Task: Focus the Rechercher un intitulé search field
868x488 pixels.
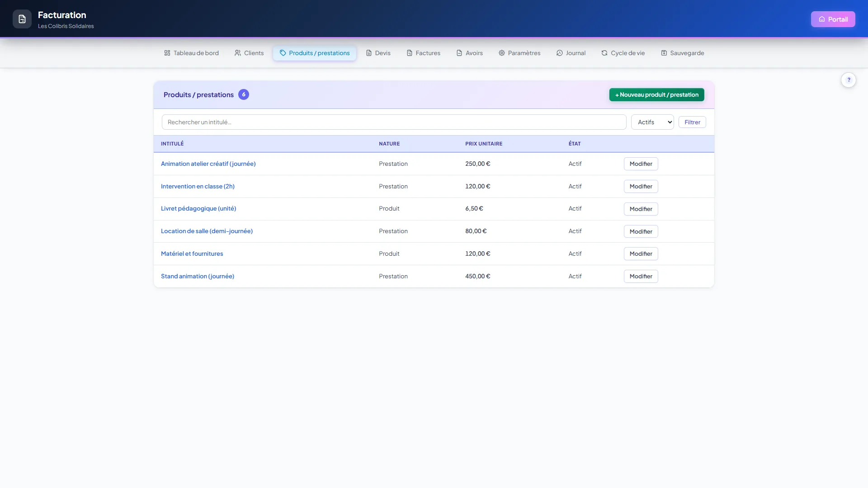Action: click(394, 122)
